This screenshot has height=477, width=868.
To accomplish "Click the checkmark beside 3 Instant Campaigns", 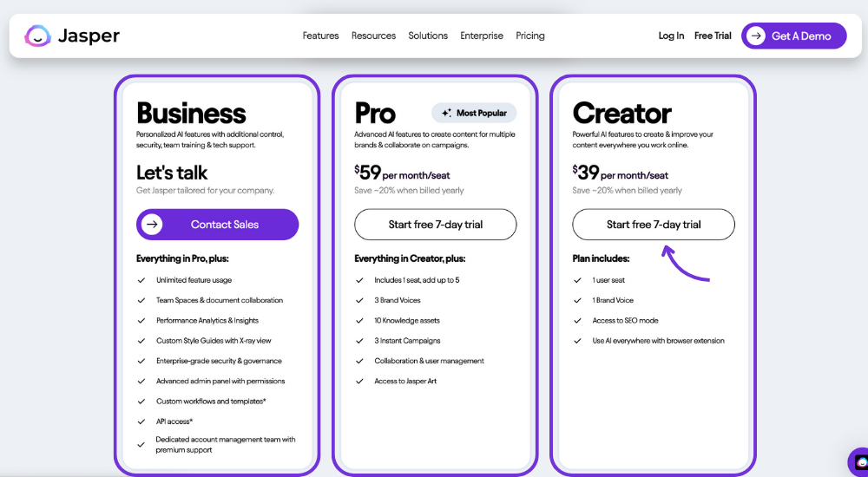I will click(x=360, y=341).
